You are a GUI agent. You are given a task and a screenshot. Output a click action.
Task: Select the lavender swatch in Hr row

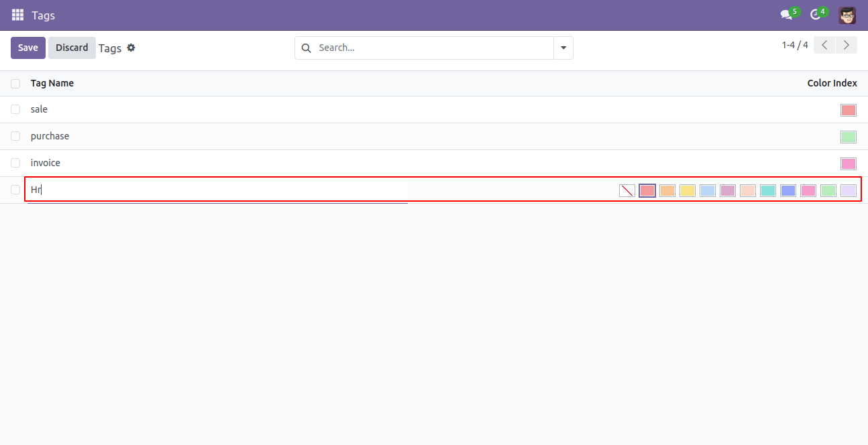[x=849, y=190]
